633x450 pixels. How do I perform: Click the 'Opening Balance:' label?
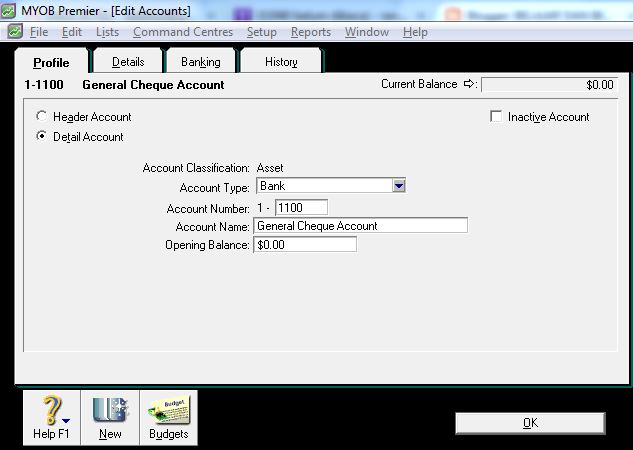pos(207,245)
